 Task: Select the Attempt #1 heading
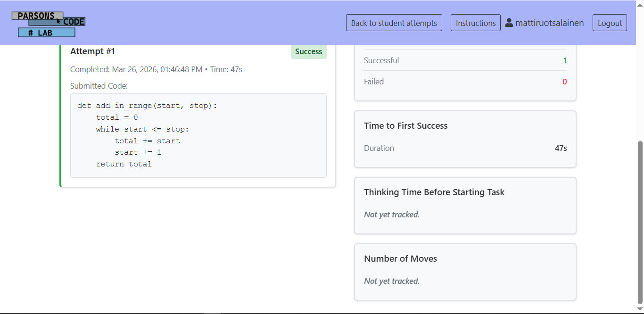pos(92,51)
